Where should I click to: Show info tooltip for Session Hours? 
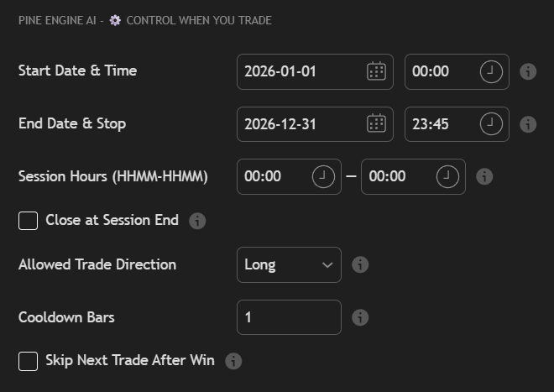484,176
